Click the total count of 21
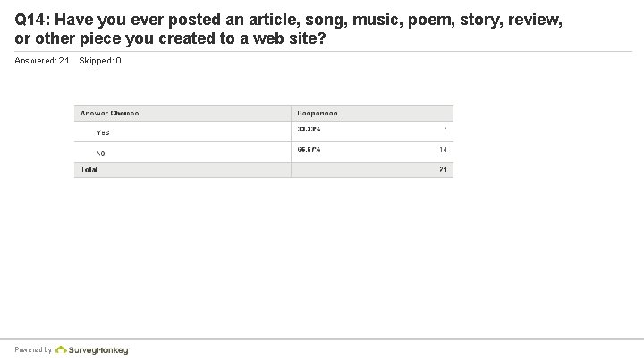 pos(443,169)
